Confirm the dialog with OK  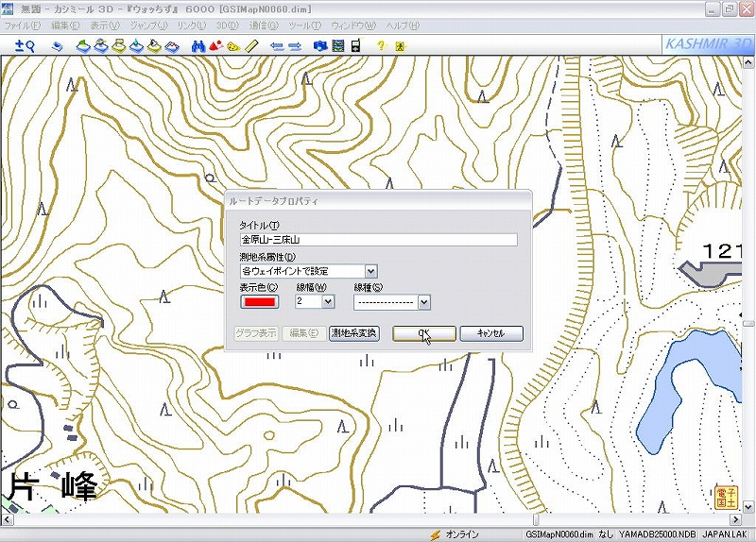pos(424,333)
